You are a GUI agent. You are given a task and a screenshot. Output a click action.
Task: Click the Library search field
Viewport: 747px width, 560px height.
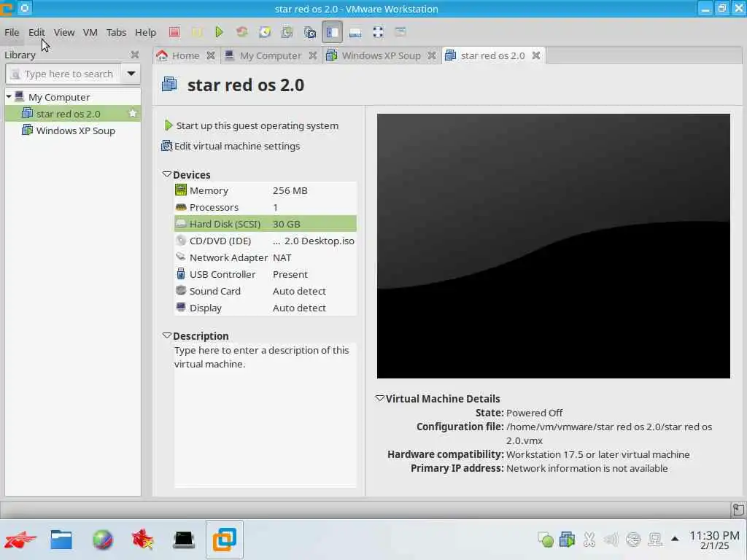pyautogui.click(x=63, y=74)
